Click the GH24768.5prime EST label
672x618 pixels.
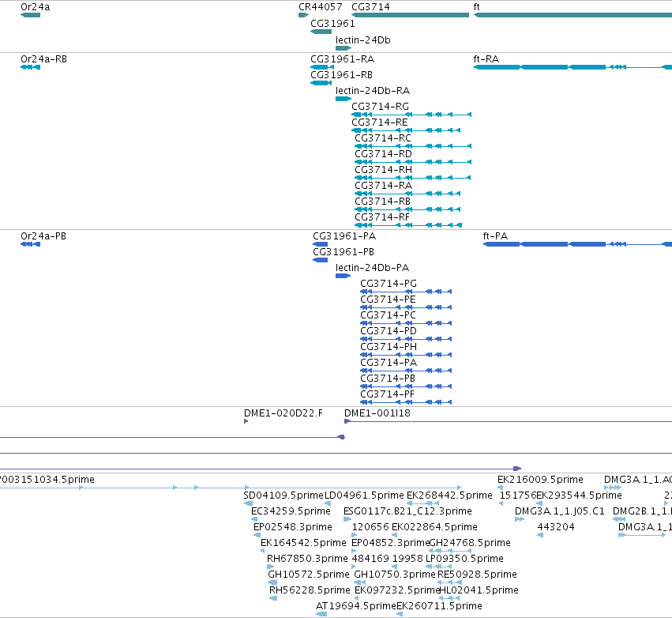[470, 543]
